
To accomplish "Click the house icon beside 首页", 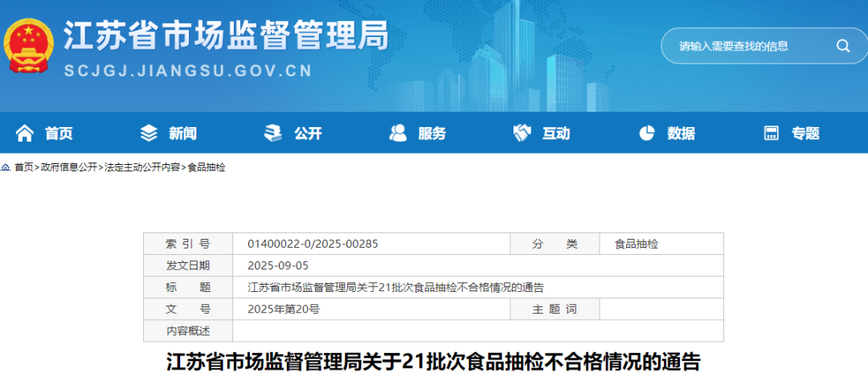I will (25, 133).
